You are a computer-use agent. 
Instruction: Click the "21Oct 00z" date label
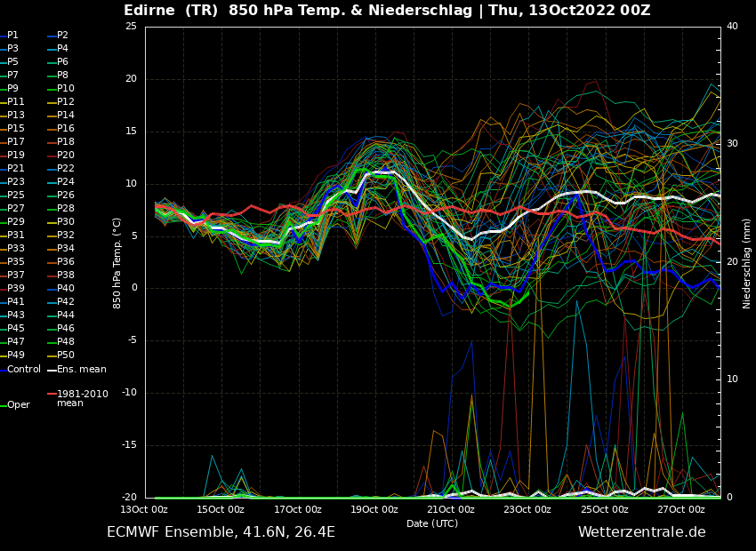pos(451,509)
